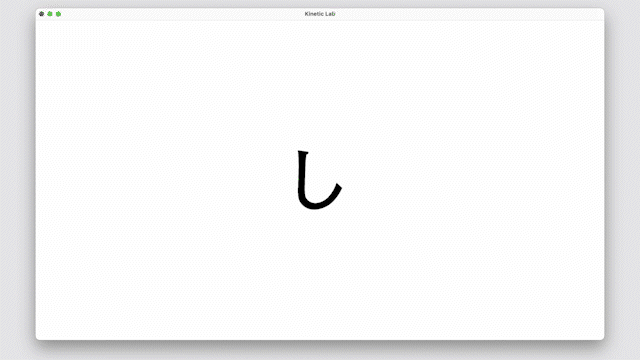Minimize the window with the middle green button
Viewport: 640px width, 360px height.
(x=50, y=14)
